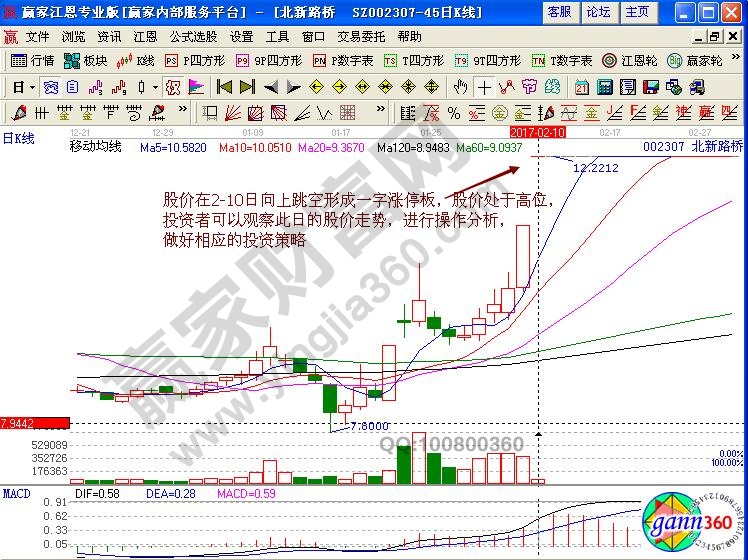Select the percent sign retracement tool
This screenshot has height=560, width=748.
coord(453,113)
